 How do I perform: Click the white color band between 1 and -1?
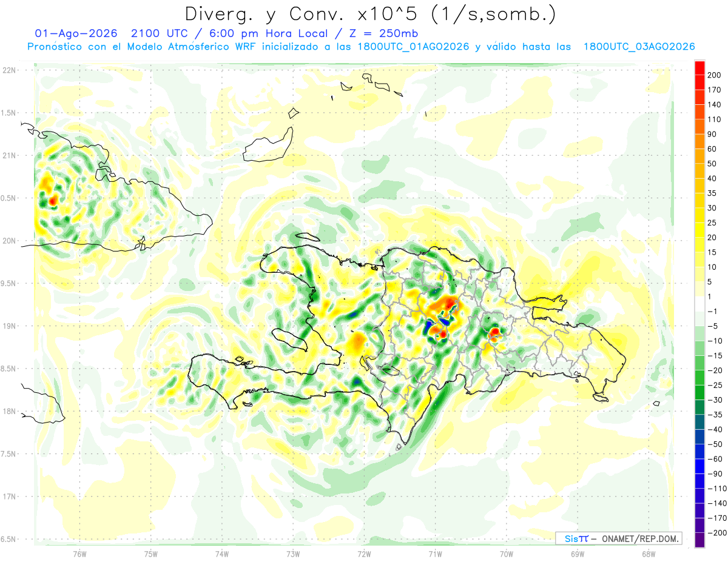coord(700,304)
